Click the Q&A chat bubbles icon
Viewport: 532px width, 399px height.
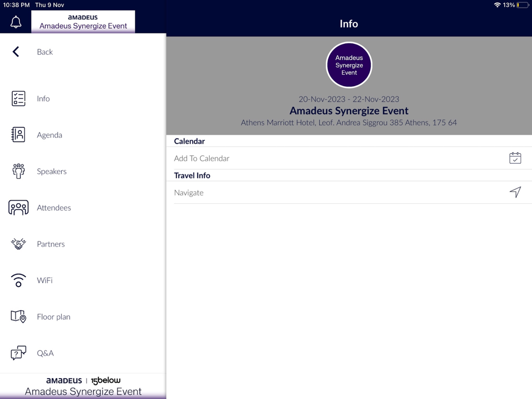18,353
